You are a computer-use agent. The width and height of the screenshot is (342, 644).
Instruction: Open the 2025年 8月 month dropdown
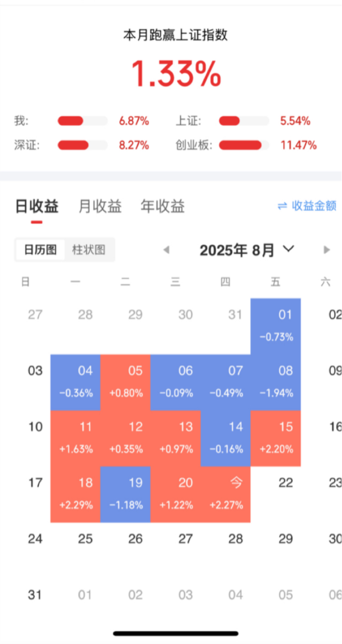click(x=247, y=250)
